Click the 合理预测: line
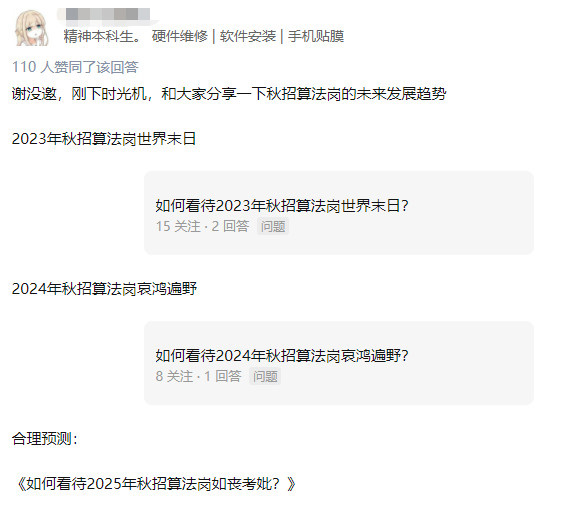The width and height of the screenshot is (564, 509). (45, 439)
